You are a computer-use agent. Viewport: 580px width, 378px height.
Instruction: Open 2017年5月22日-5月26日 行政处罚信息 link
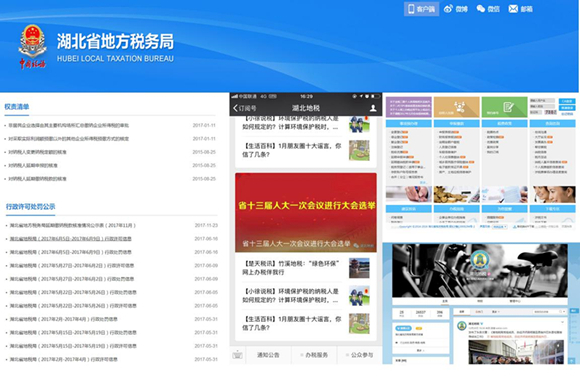tap(73, 292)
